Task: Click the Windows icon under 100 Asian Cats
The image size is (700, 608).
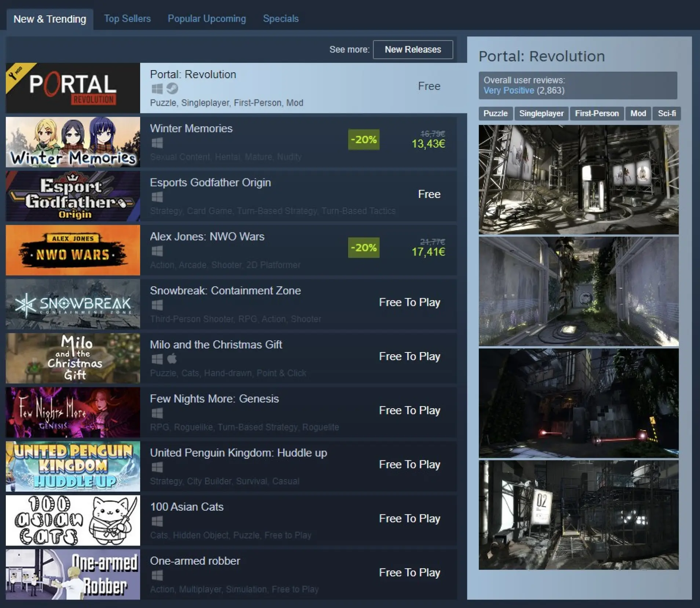Action: click(157, 521)
